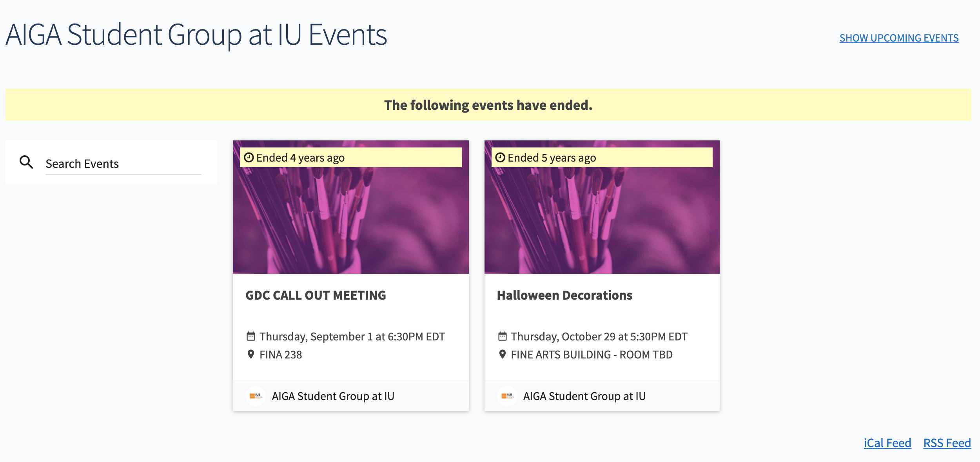Click the clock icon on Halloween event
Image resolution: width=980 pixels, height=462 pixels.
[x=500, y=158]
